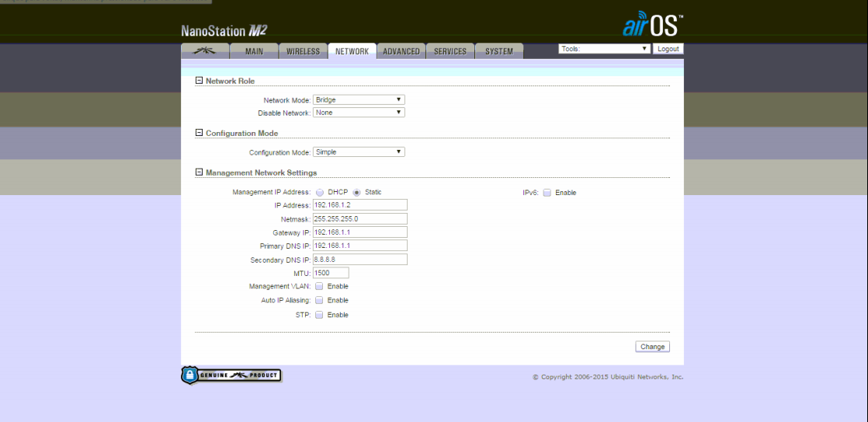Open the ADVANCED tab
Screen dimensions: 868x422
coord(401,51)
